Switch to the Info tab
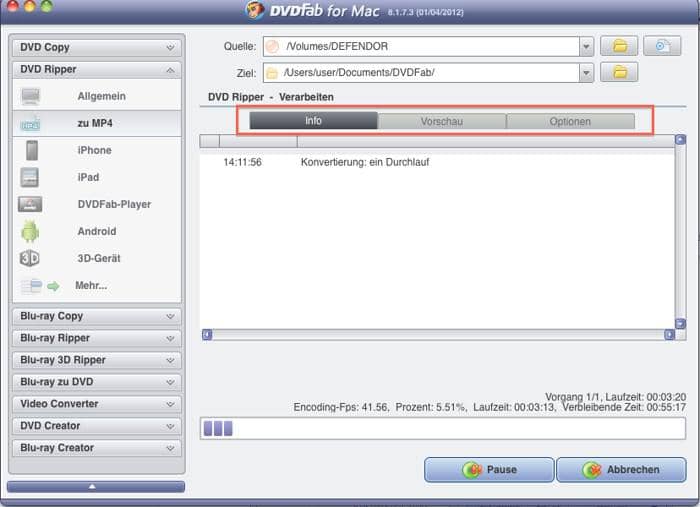This screenshot has width=700, height=507. click(313, 121)
